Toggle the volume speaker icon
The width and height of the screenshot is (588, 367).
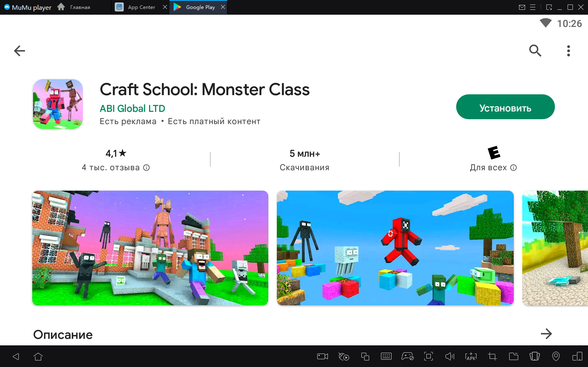450,356
